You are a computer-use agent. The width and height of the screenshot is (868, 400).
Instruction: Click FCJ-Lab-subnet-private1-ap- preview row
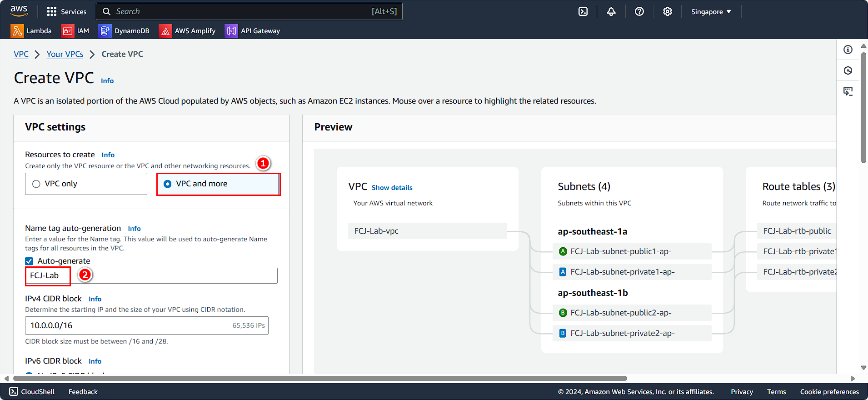tap(632, 272)
